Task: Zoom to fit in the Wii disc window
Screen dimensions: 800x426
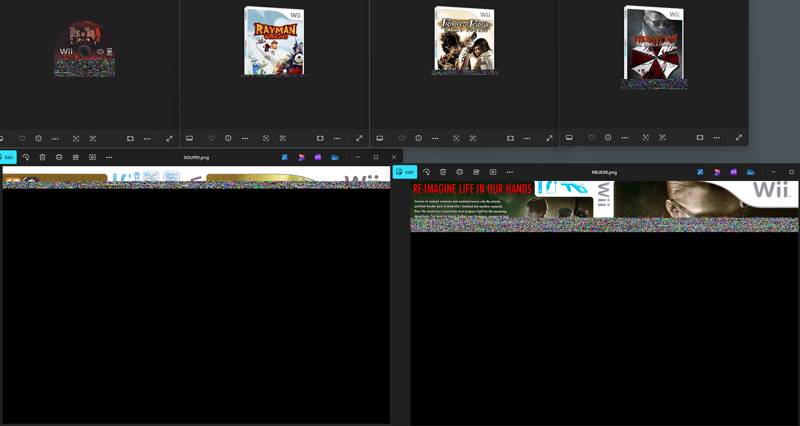Action: [76, 138]
